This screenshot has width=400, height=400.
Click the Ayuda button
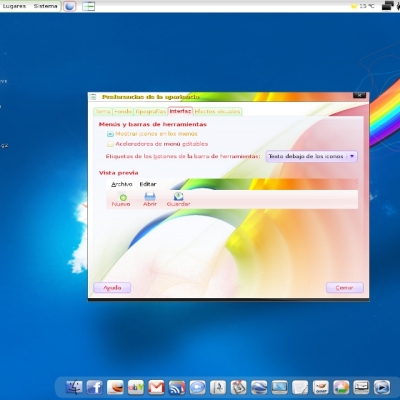tap(112, 288)
